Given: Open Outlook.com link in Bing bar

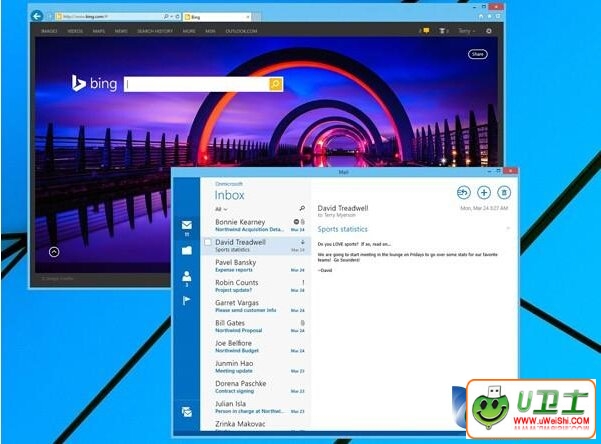Looking at the screenshot, I should pyautogui.click(x=241, y=31).
